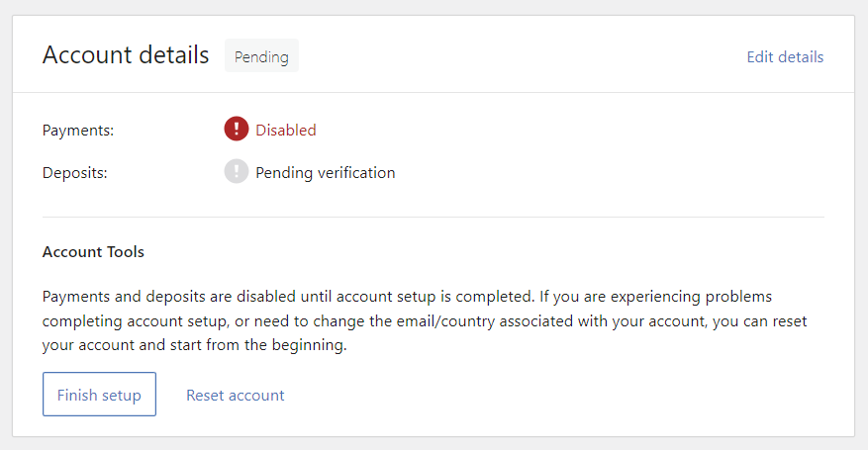Open the Edit details link
Screen dimensions: 868x450
pos(785,56)
